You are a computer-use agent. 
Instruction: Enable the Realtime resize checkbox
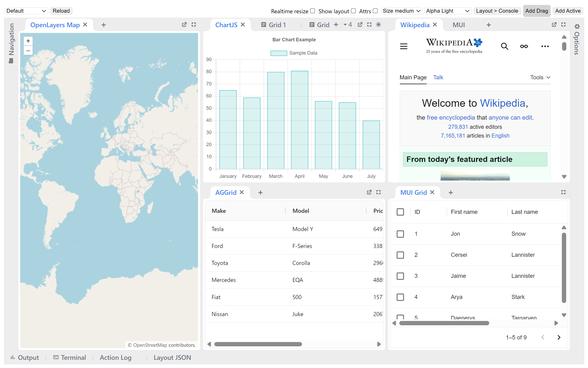[313, 11]
